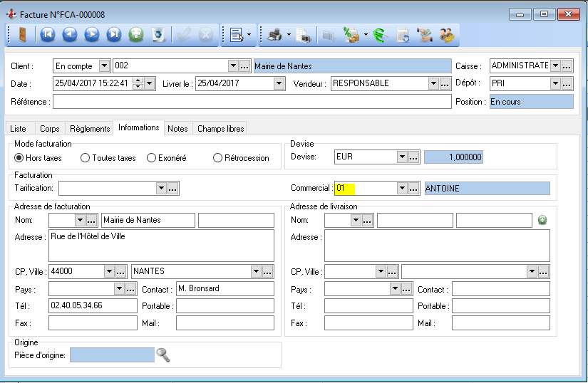
Task: Go to the previous invoice record
Action: coord(70,34)
